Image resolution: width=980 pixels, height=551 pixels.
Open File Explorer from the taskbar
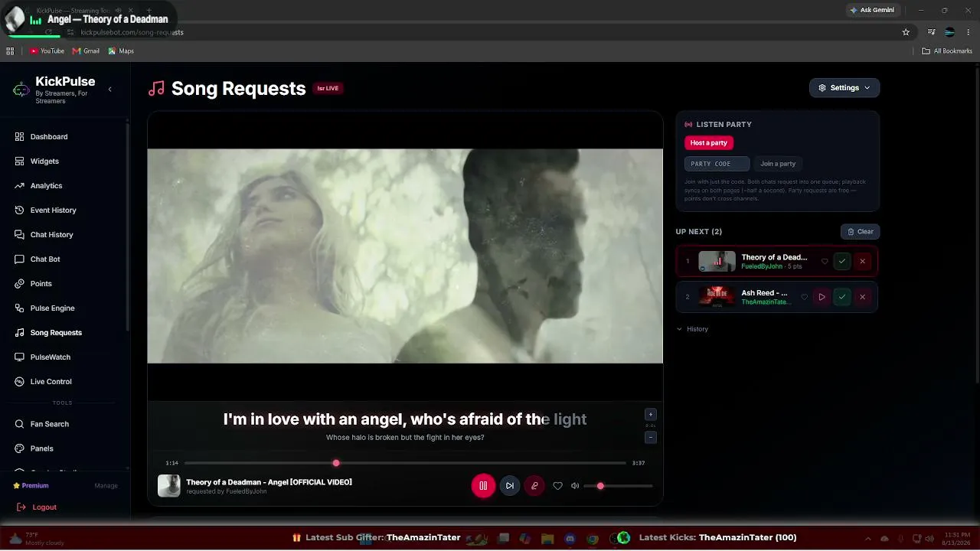pyautogui.click(x=547, y=539)
